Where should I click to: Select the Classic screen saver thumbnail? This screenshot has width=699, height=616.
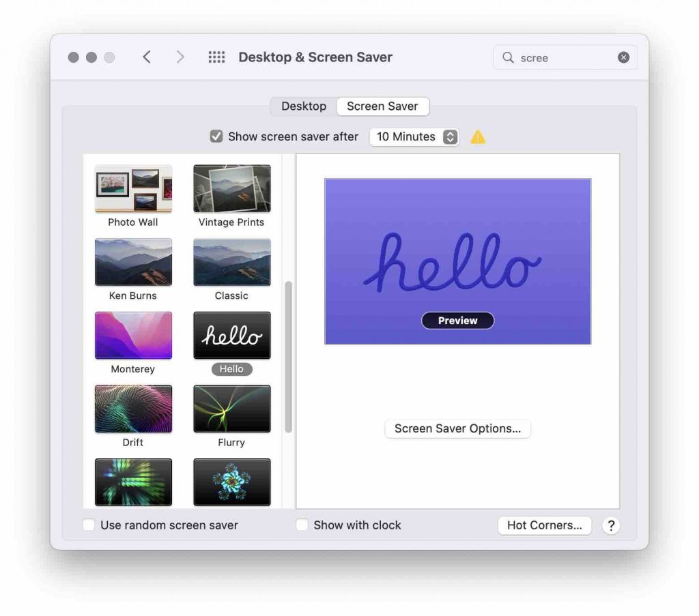tap(232, 262)
